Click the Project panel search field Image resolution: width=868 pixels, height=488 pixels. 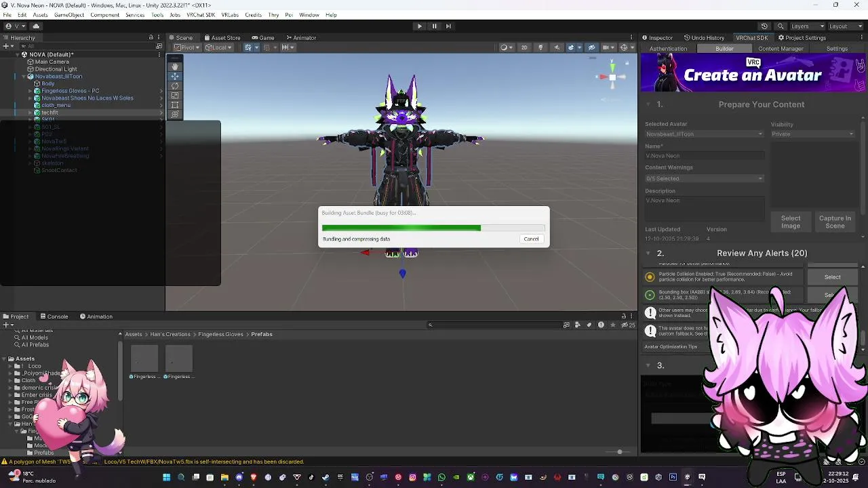pyautogui.click(x=495, y=325)
